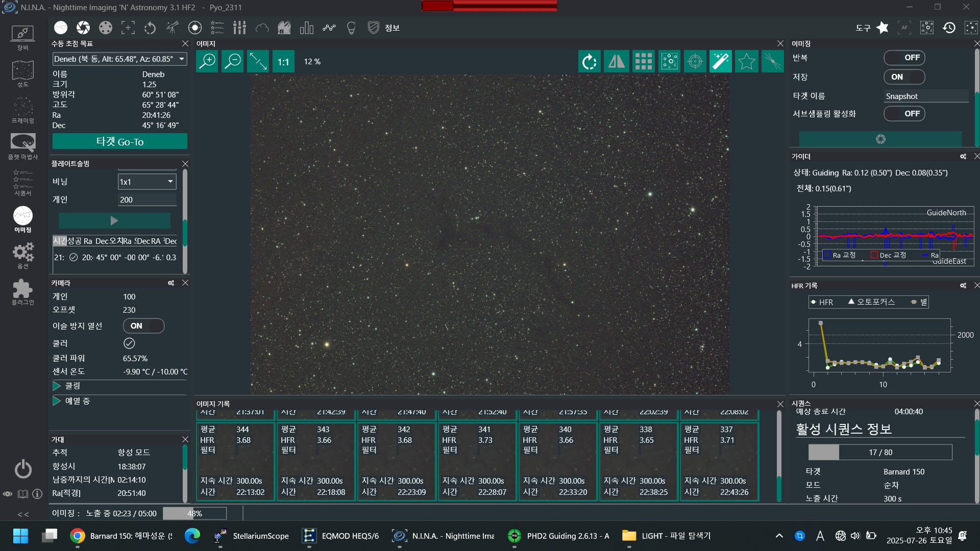Click the zoom out magnifier icon
980x551 pixels.
pos(233,62)
